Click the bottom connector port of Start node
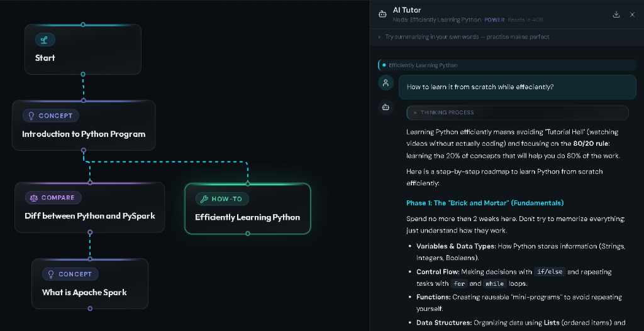The width and height of the screenshot is (644, 331). (x=83, y=74)
